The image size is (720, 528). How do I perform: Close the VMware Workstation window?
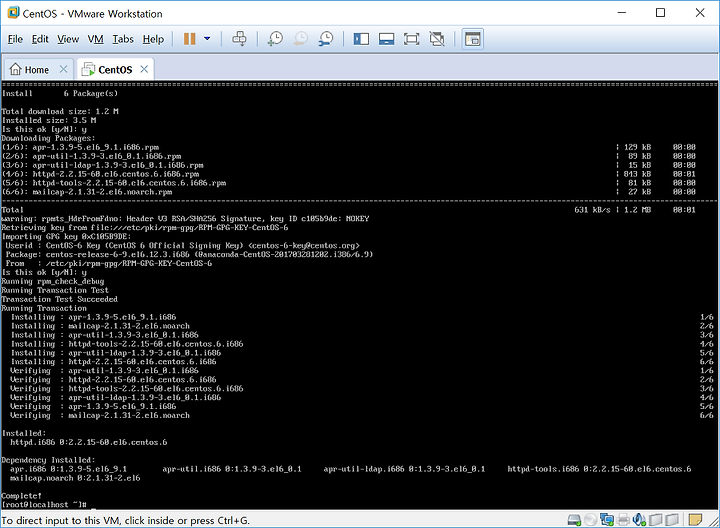point(700,13)
